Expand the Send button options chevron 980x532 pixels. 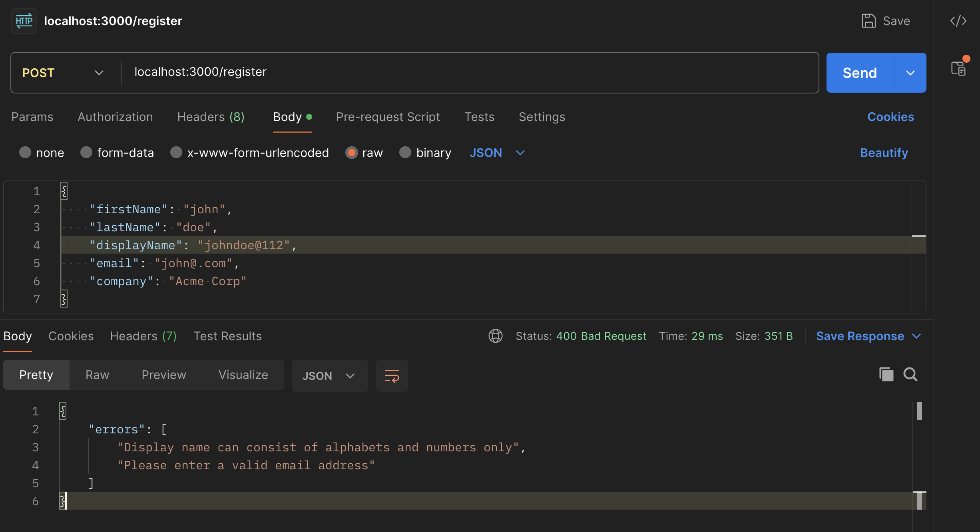(910, 73)
